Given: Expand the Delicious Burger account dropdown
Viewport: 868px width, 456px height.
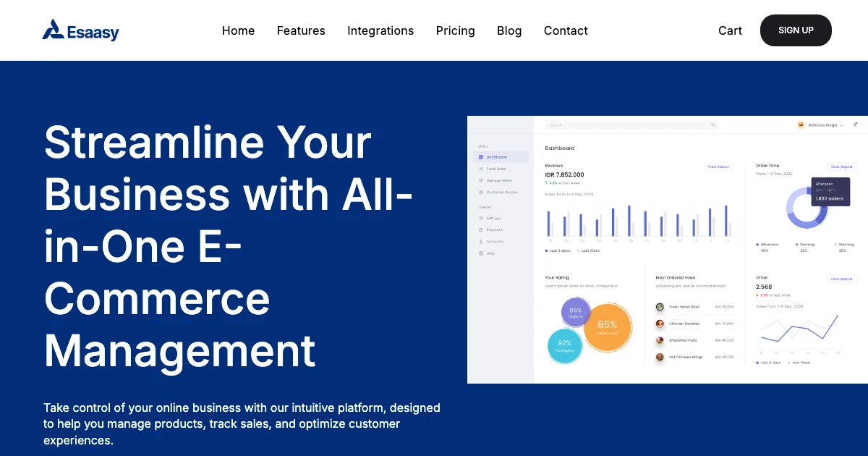Looking at the screenshot, I should (x=820, y=124).
